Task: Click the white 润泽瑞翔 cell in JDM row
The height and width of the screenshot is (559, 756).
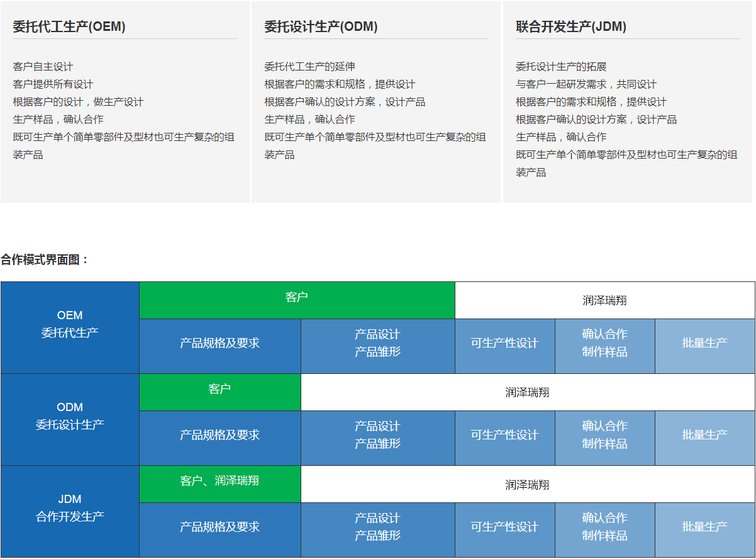Action: pos(528,485)
